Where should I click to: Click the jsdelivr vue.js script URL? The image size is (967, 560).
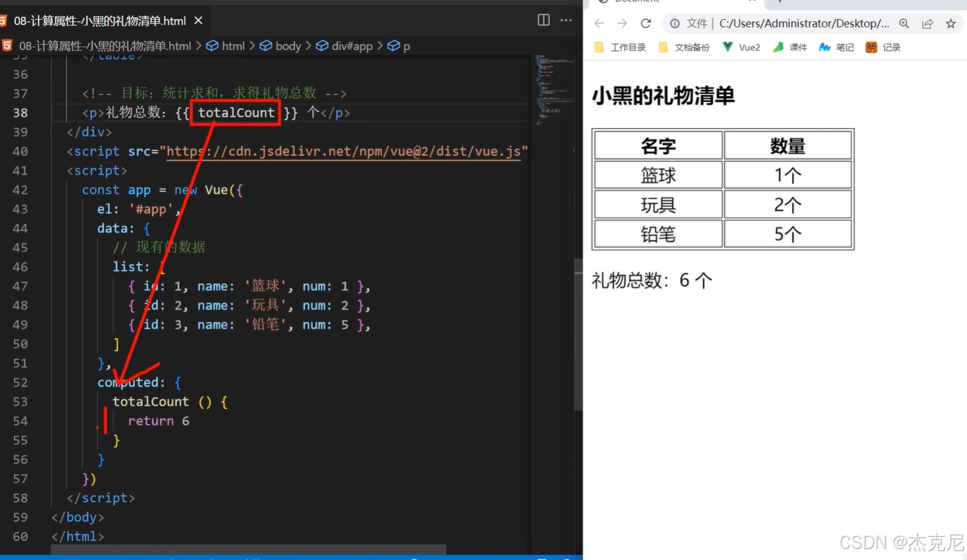[344, 151]
